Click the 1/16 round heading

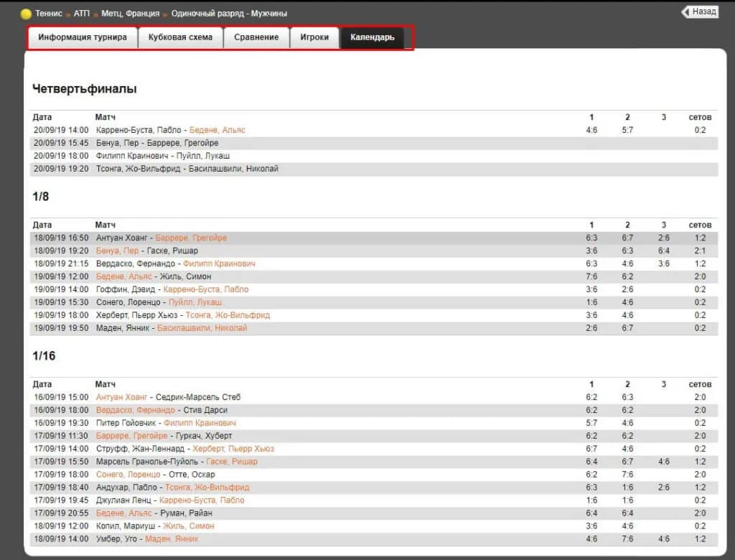44,356
